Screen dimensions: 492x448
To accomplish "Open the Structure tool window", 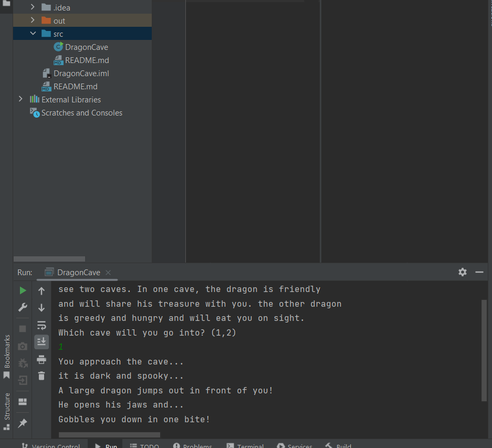I will (7, 411).
